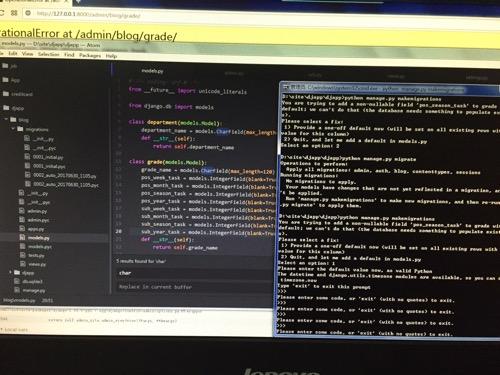This screenshot has height=375, width=500.
Task: Expand the djapp subfolder arrow
Action: 11,272
